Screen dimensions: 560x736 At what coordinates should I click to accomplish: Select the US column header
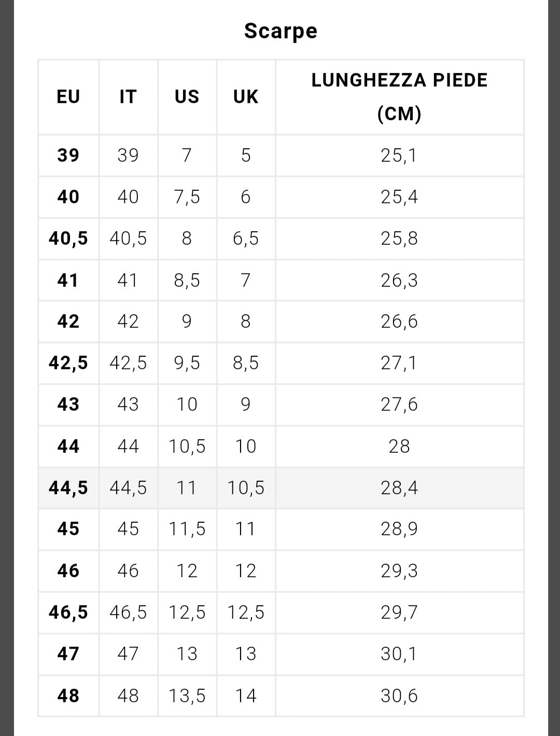187,97
